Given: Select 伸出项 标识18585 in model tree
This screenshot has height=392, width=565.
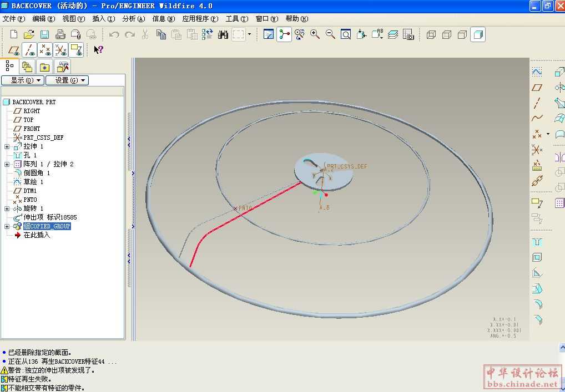Looking at the screenshot, I should coord(50,217).
